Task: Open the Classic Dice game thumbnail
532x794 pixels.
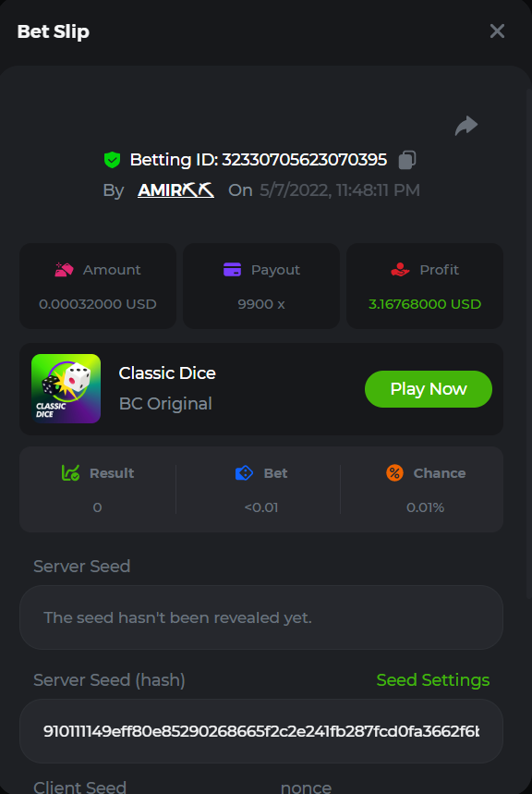Action: (66, 388)
